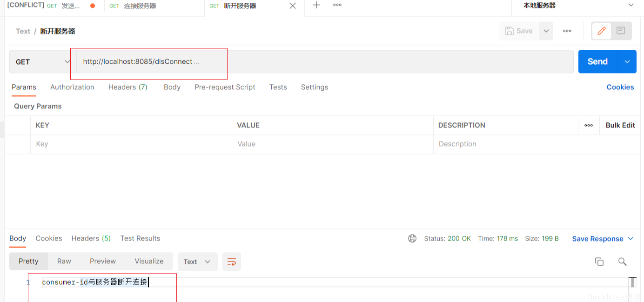Click the Save button
644x302 pixels.
click(519, 31)
